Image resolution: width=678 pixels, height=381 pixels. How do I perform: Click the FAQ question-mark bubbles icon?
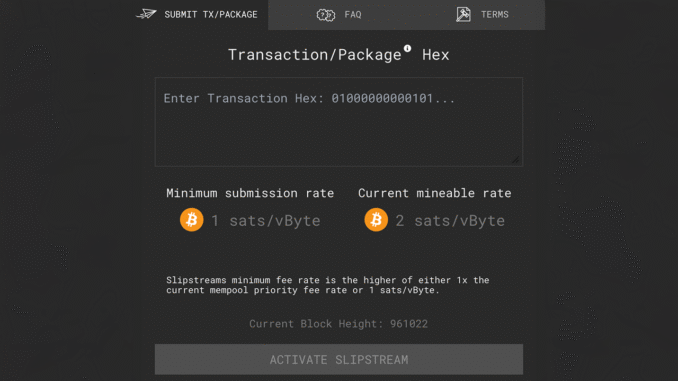click(x=326, y=15)
